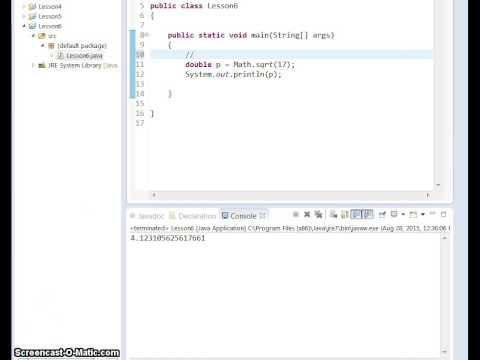Click the default package icon
480x360 pixels.
pyautogui.click(x=51, y=45)
